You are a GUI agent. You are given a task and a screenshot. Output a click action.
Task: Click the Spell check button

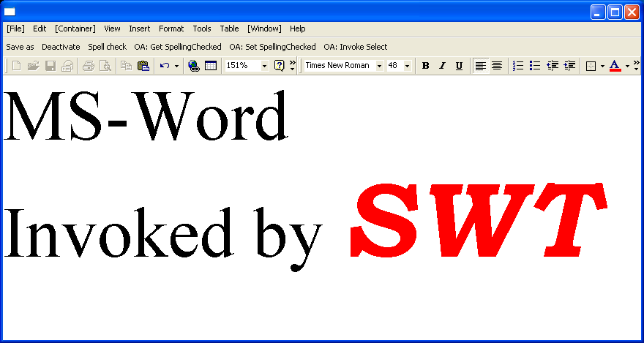[107, 48]
